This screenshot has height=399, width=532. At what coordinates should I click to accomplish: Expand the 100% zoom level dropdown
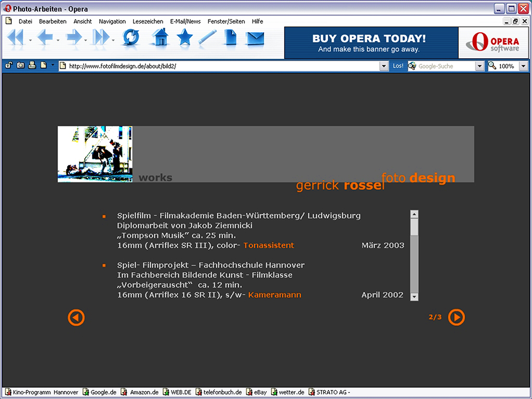click(x=524, y=66)
